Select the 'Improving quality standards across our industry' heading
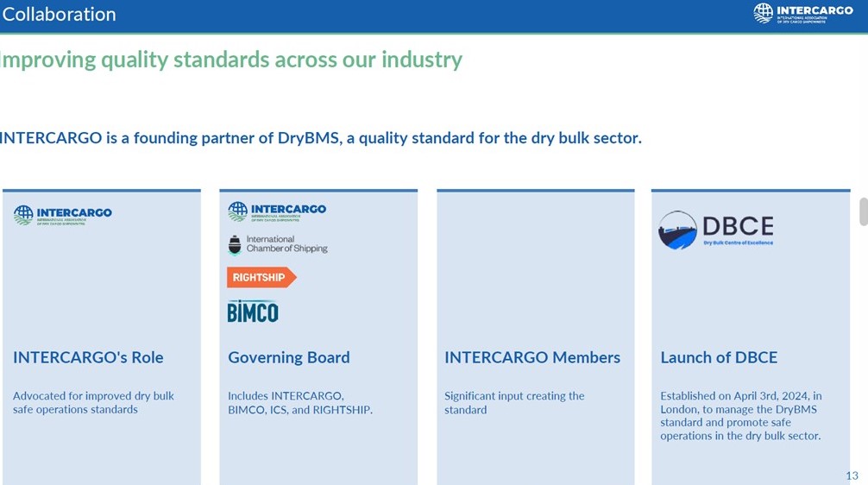868x485 pixels. (231, 60)
